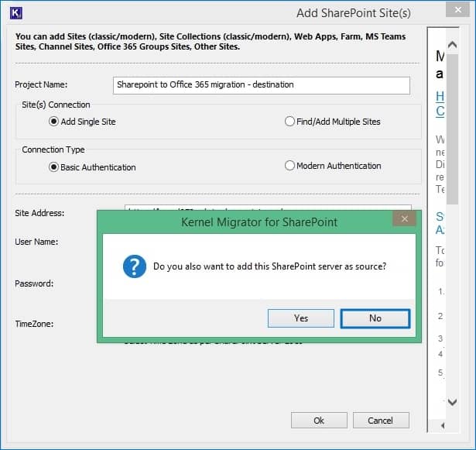Image resolution: width=476 pixels, height=450 pixels.
Task: Click the Project Name label
Action: click(41, 84)
